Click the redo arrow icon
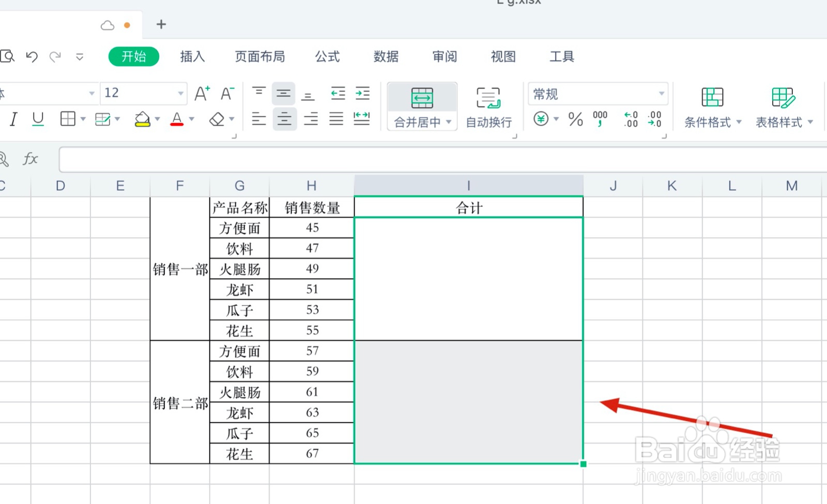Screen dimensions: 827x504 (x=55, y=56)
